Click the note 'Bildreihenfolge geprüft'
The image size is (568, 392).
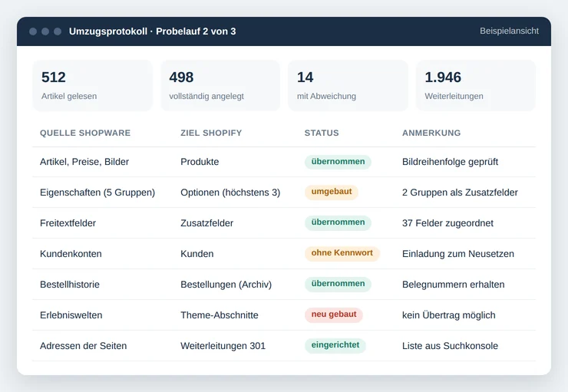tap(451, 162)
